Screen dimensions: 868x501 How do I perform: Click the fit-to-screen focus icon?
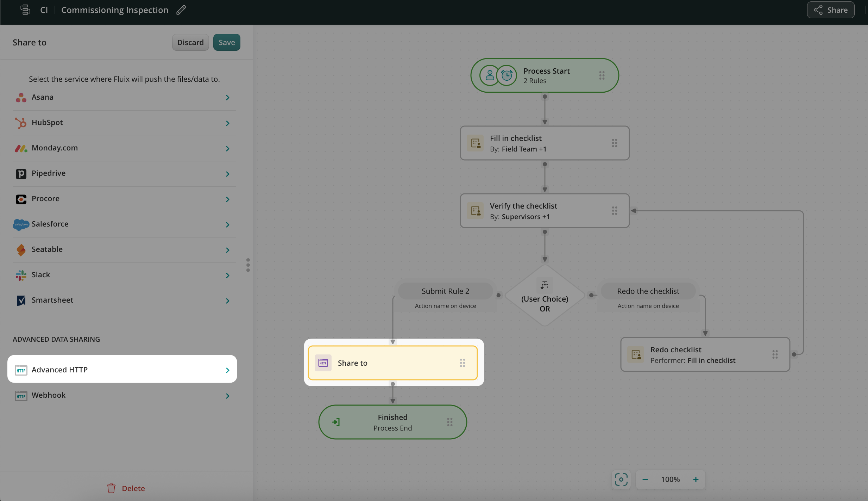click(621, 479)
